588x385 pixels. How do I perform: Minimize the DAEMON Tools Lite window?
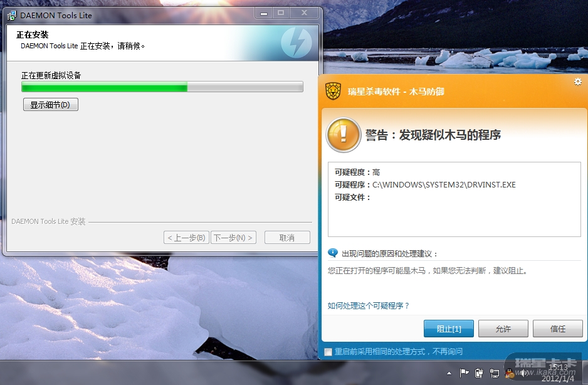pos(264,13)
